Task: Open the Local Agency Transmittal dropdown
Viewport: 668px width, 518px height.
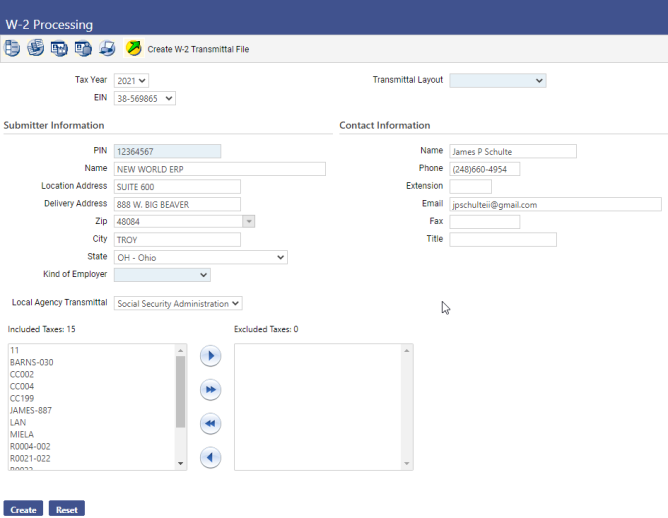Action: click(x=178, y=303)
